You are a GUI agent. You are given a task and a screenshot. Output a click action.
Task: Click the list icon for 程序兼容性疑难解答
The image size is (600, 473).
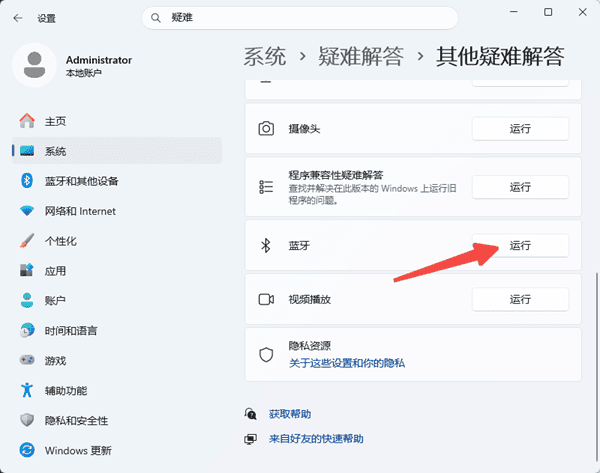(x=266, y=187)
